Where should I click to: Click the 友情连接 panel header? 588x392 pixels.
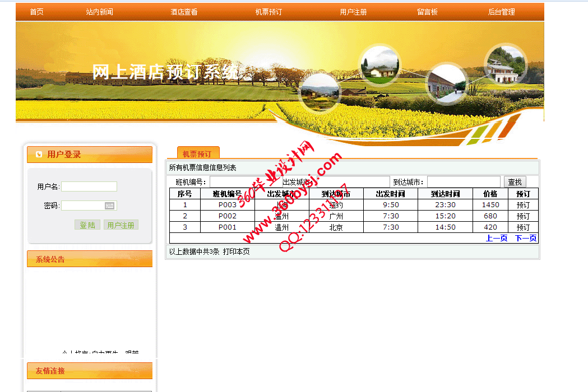click(90, 371)
